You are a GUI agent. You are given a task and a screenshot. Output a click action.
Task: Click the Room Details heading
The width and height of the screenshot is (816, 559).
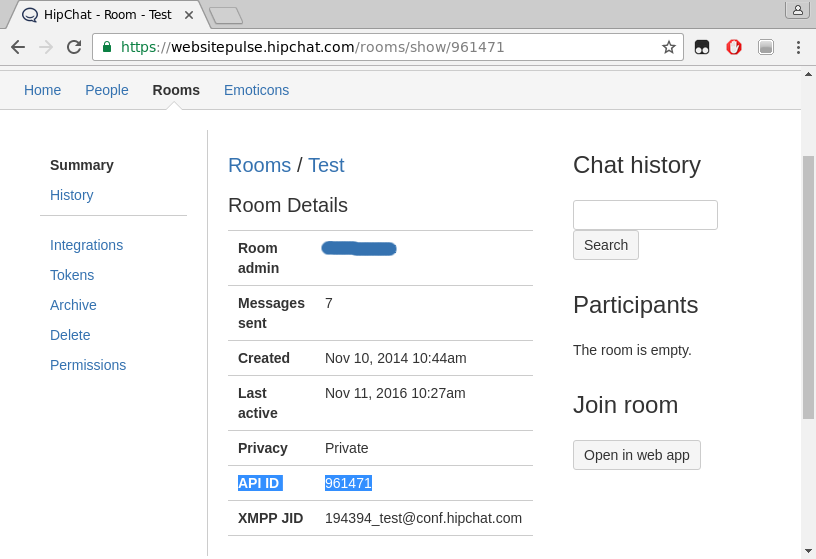pos(288,206)
